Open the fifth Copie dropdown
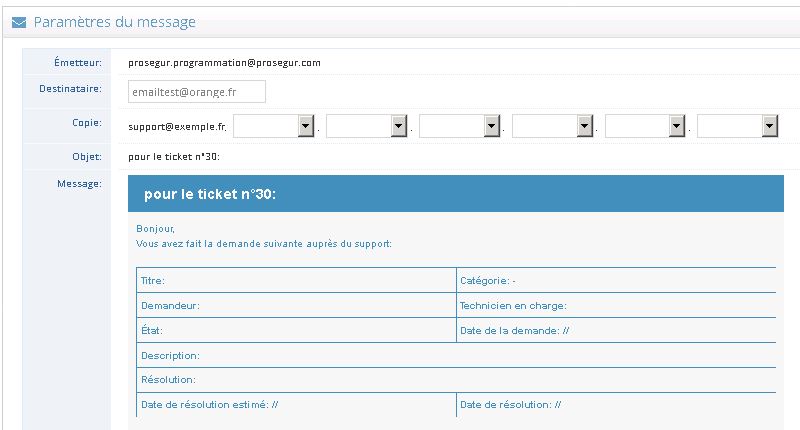The width and height of the screenshot is (800, 430). tap(645, 126)
